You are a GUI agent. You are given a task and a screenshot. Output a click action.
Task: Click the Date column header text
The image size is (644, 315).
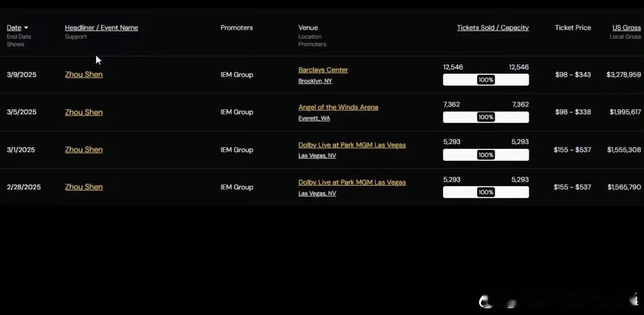[14, 28]
